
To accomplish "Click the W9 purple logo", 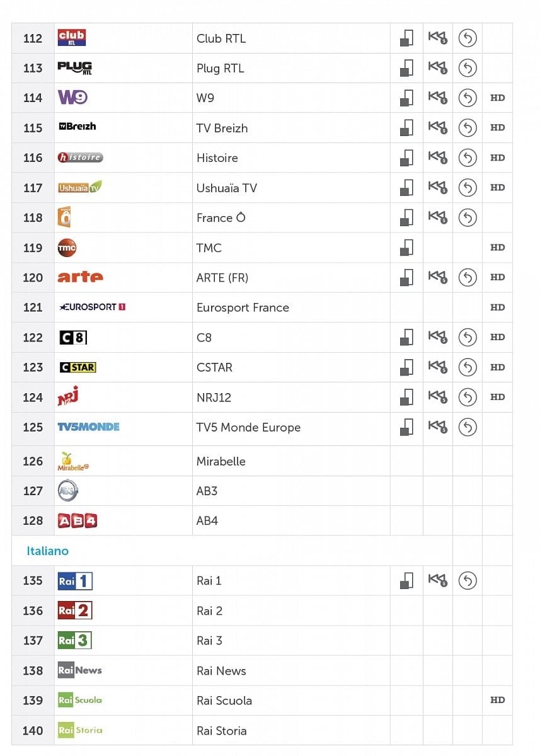I will coord(72,98).
